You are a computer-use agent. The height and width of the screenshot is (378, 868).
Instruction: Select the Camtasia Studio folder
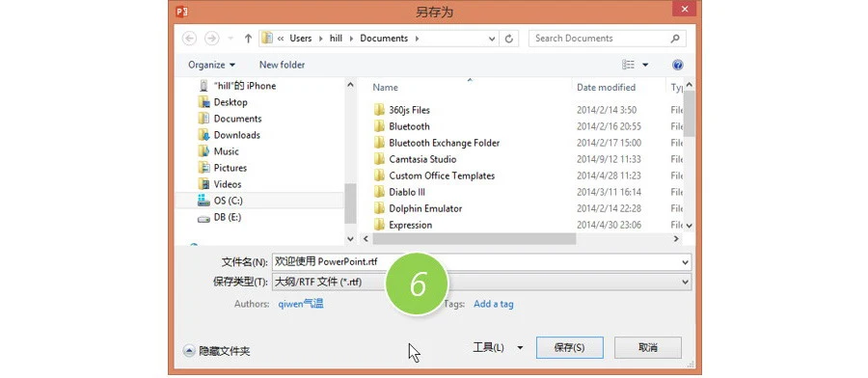[422, 159]
